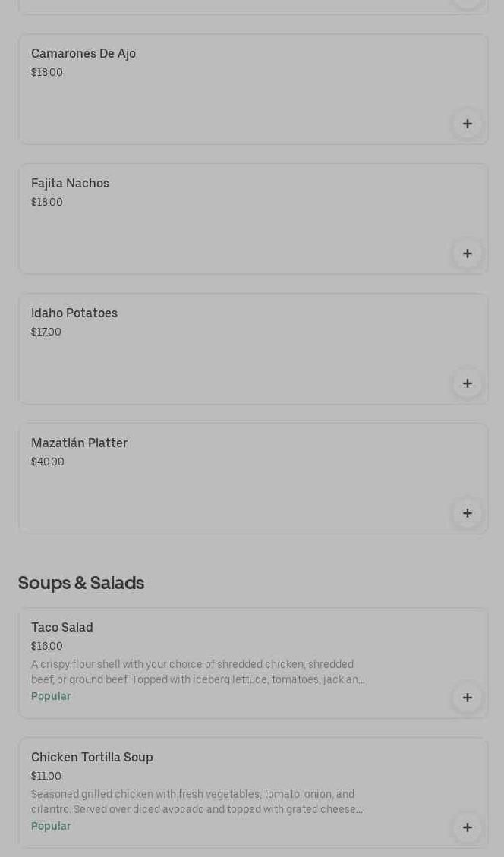Click the $17.00 price of Idaho Potatoes
This screenshot has height=857, width=504.
(x=46, y=332)
